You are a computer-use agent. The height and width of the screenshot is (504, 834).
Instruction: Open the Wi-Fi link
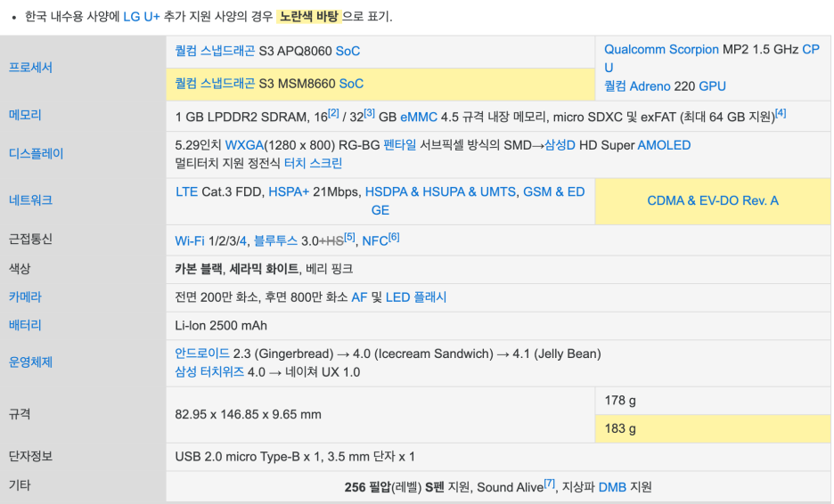click(190, 240)
